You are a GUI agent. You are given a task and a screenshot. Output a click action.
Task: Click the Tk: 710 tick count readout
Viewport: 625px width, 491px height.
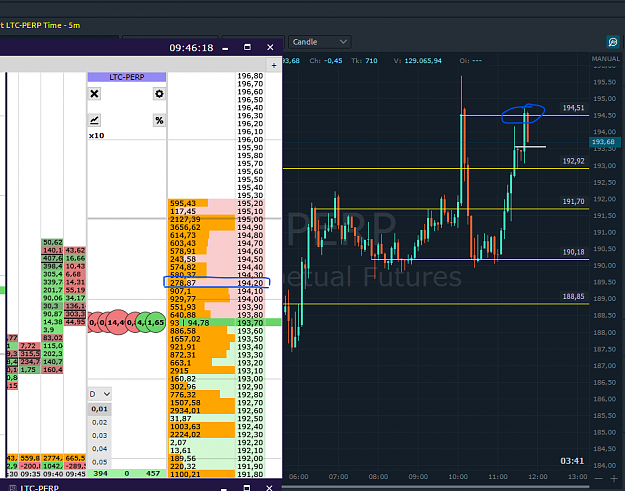click(364, 61)
